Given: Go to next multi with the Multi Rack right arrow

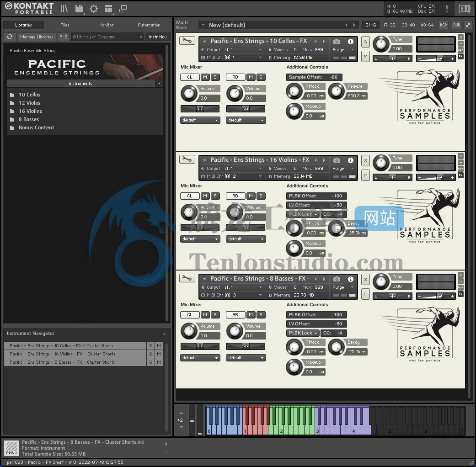Looking at the screenshot, I should pyautogui.click(x=354, y=25).
